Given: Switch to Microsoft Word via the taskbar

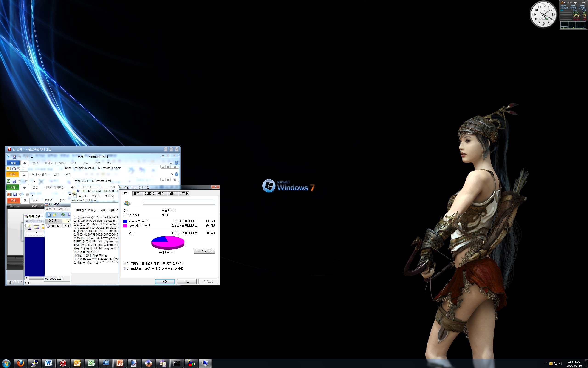Looking at the screenshot, I should click(49, 363).
